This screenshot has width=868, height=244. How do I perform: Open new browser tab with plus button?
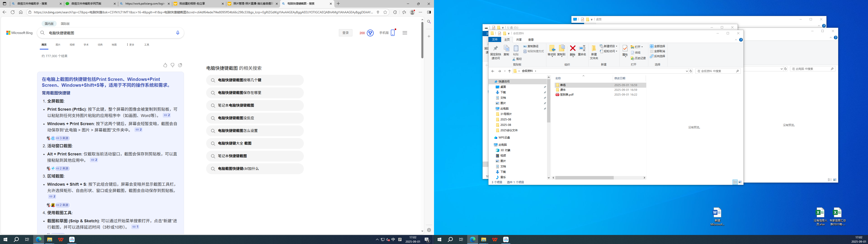coord(338,4)
